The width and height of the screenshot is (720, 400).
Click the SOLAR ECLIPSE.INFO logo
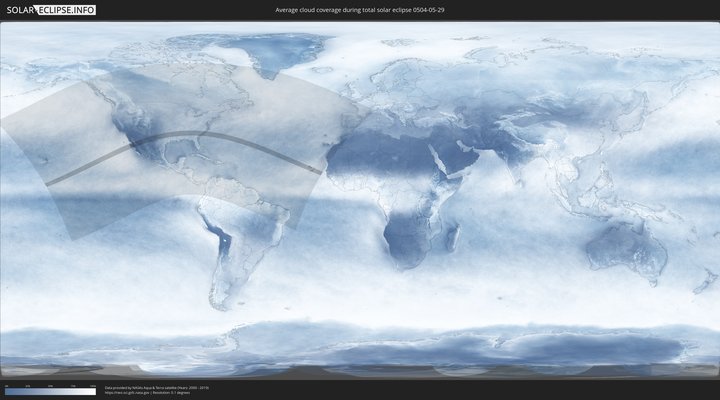point(48,9)
